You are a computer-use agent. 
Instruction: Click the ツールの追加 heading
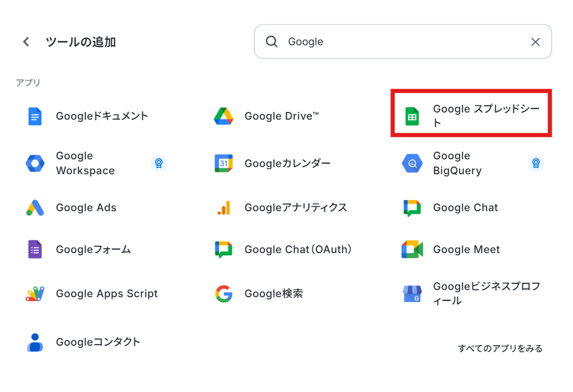(x=81, y=42)
